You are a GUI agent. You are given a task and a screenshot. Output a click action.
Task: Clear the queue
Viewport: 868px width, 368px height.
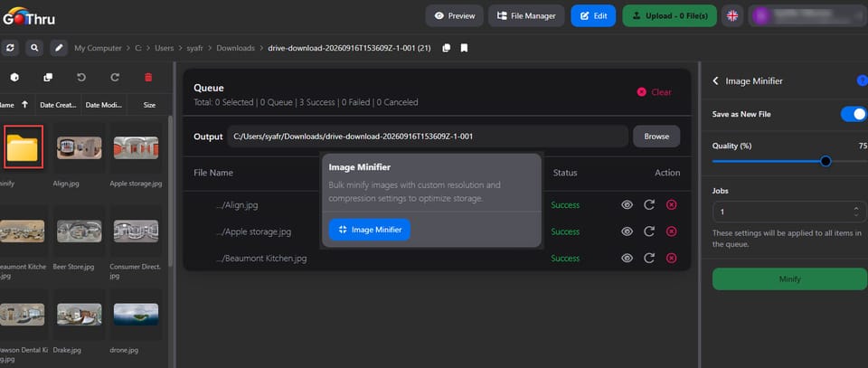point(655,92)
